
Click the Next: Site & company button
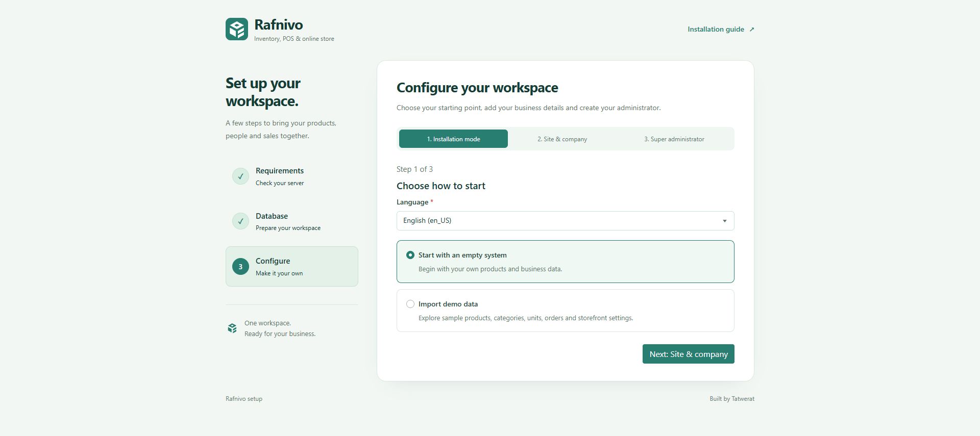(689, 354)
